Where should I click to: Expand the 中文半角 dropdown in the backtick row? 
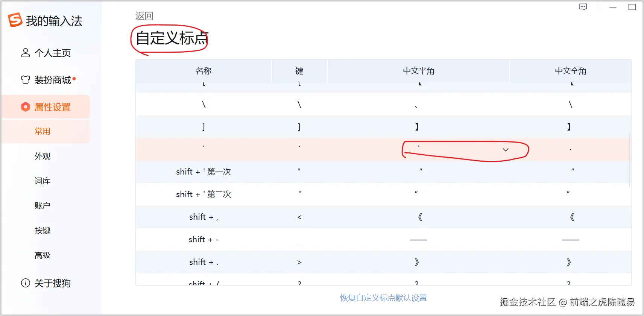point(506,150)
